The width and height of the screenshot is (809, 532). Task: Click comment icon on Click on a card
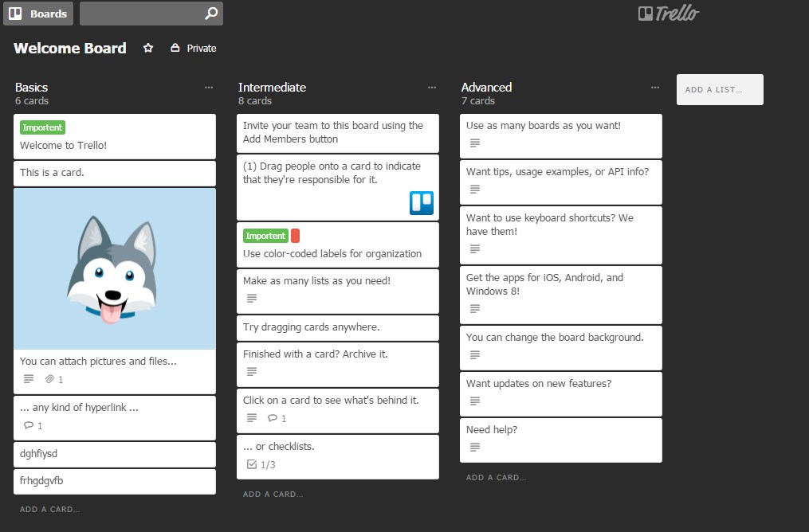tap(273, 417)
